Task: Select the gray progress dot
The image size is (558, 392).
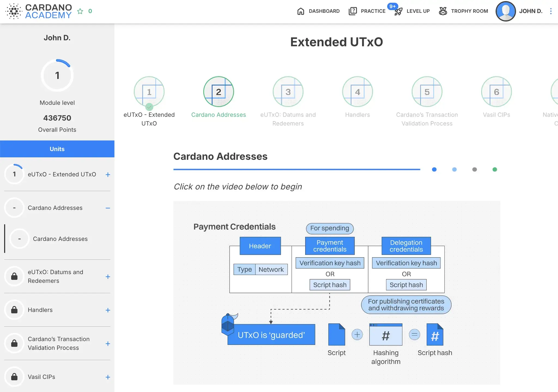Action: pyautogui.click(x=475, y=169)
